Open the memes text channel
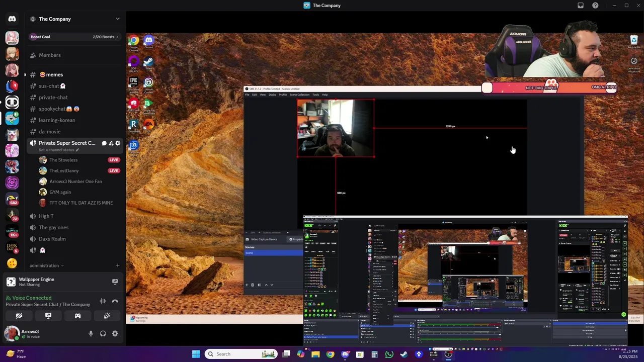 coord(74,75)
